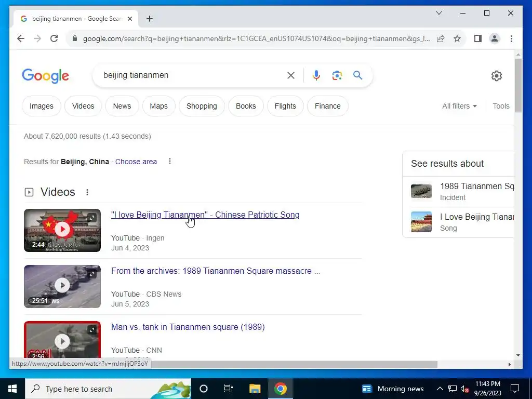This screenshot has width=532, height=399.
Task: Switch to the Flights filter
Action: point(285,106)
